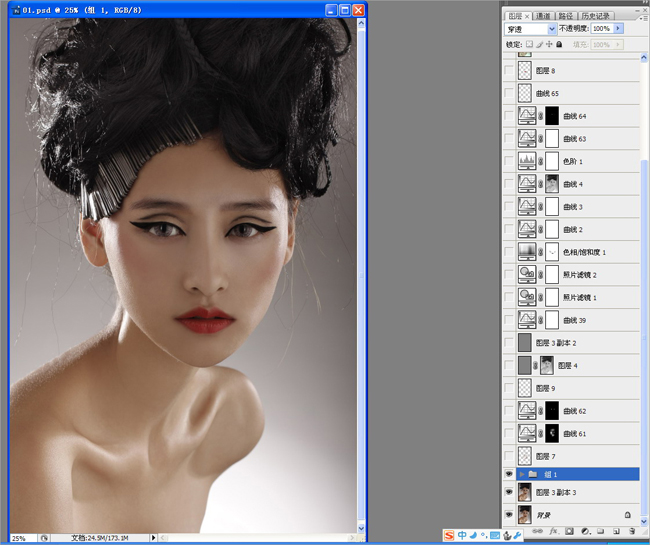This screenshot has height=545, width=650.
Task: Click the 图层 4 mask thumbnail
Action: (547, 366)
